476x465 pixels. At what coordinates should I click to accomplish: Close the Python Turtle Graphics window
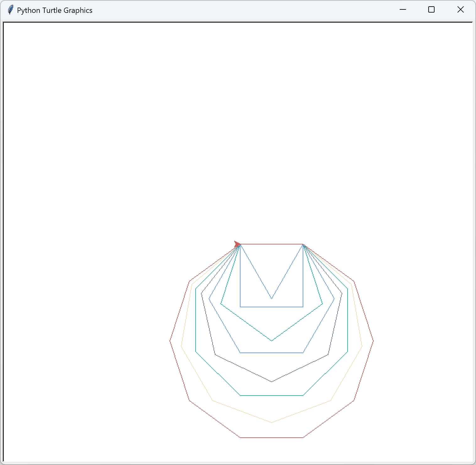tap(460, 10)
